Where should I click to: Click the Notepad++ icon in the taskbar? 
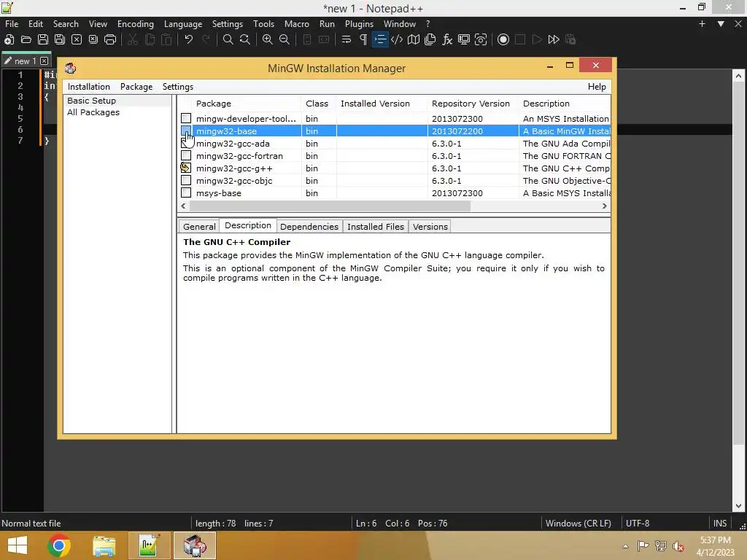pos(149,545)
